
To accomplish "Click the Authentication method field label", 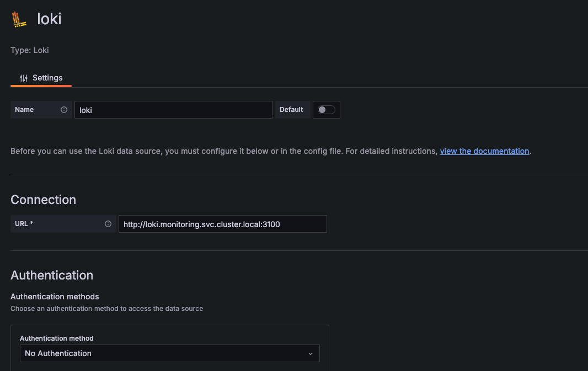I will tap(57, 338).
